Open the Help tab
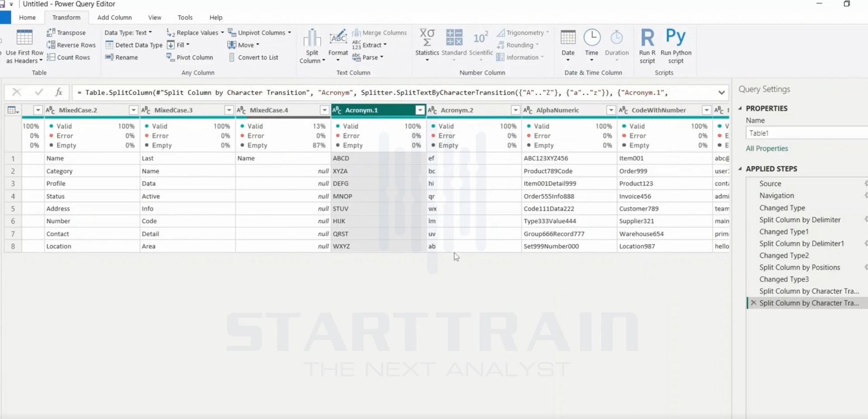This screenshot has height=419, width=868. click(x=216, y=17)
